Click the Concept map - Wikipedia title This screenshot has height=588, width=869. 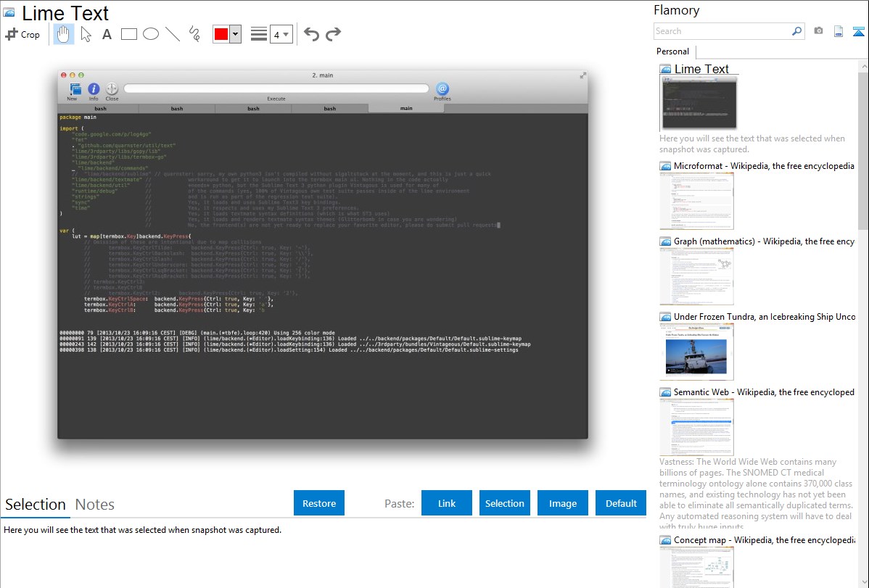pyautogui.click(x=764, y=539)
